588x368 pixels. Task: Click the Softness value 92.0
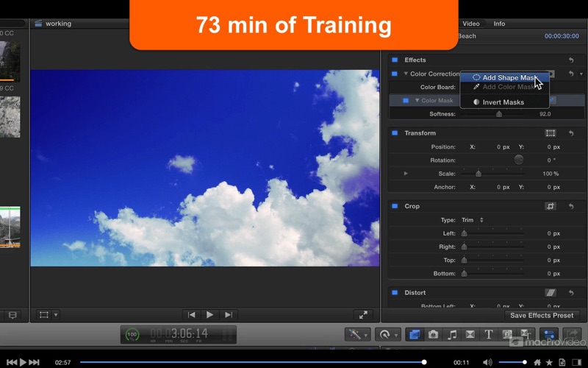pos(545,114)
